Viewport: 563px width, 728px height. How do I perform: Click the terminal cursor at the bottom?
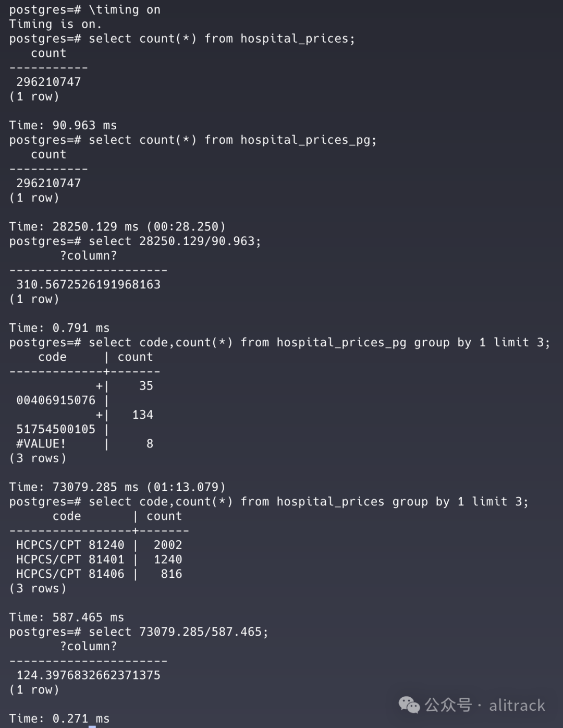tap(92, 725)
